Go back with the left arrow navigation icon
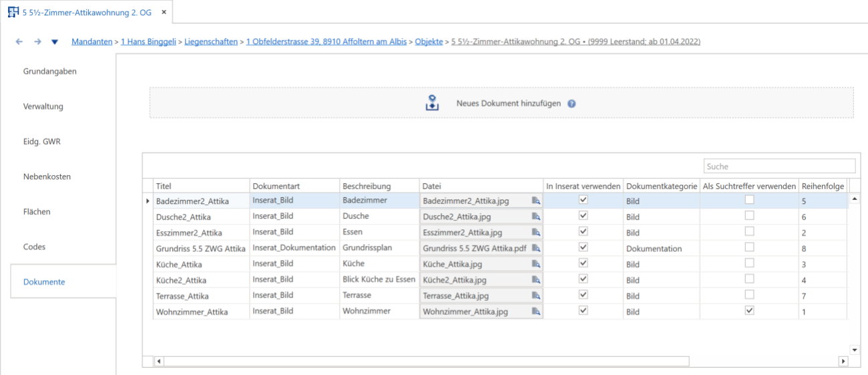868x375 pixels. [x=19, y=41]
